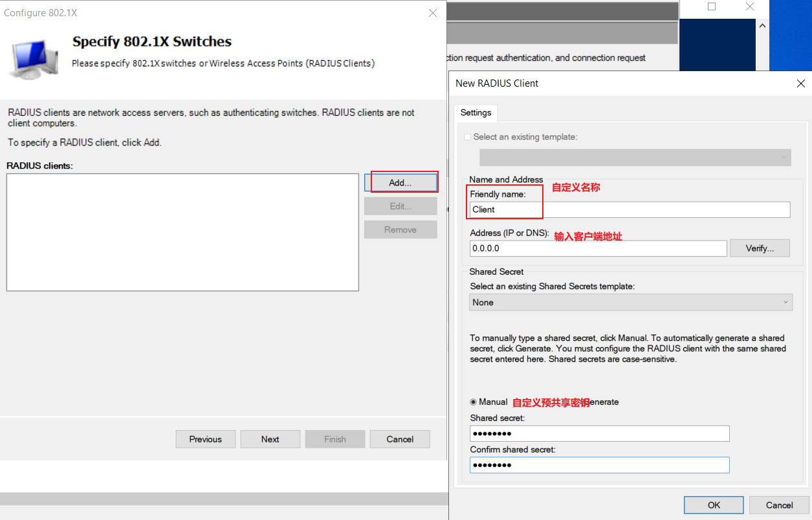Image resolution: width=812 pixels, height=520 pixels.
Task: Go back with the Previous button
Action: pos(206,439)
